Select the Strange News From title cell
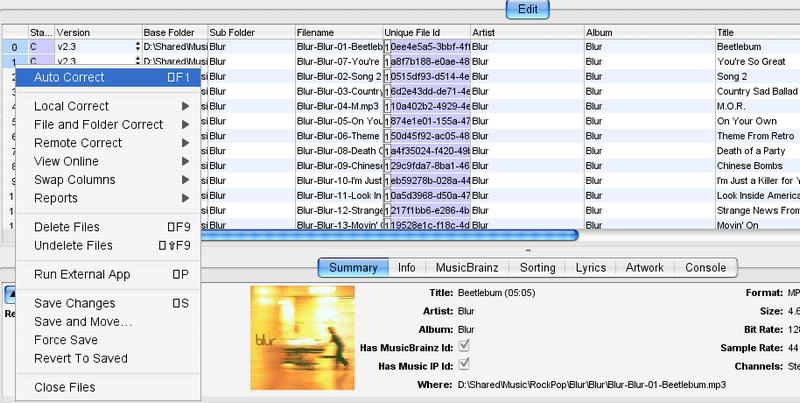Viewport: 800px width, 403px height. (x=758, y=211)
